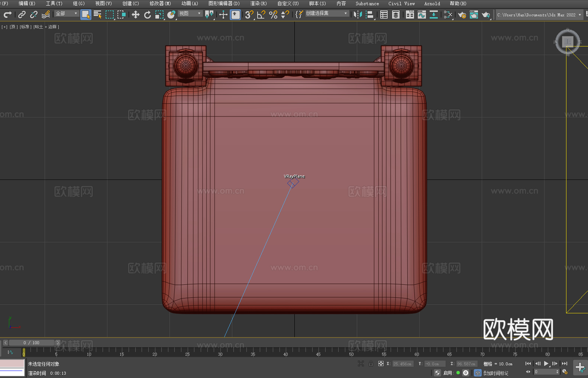Toggle Percent Snap
This screenshot has height=378, width=588.
tap(273, 14)
